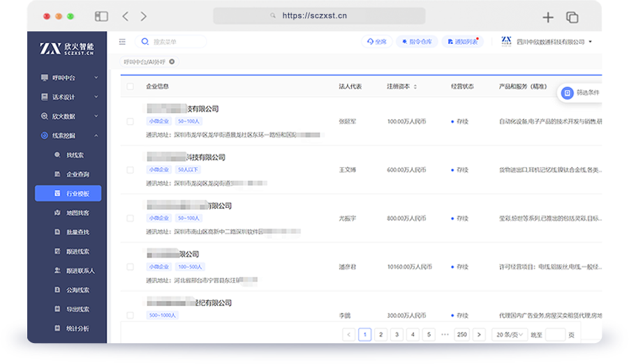Click the 500~1000人 tag
The height and width of the screenshot is (364, 629).
(163, 315)
